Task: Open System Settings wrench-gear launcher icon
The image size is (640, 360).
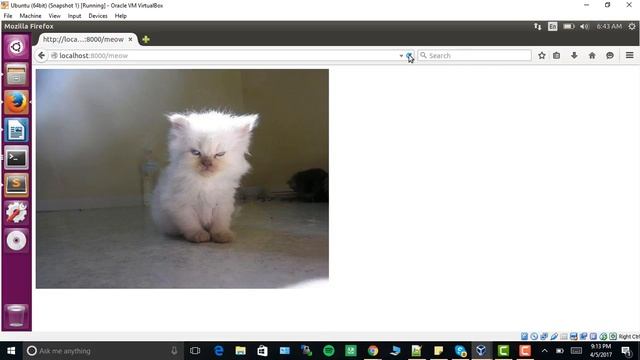Action: coord(16,213)
